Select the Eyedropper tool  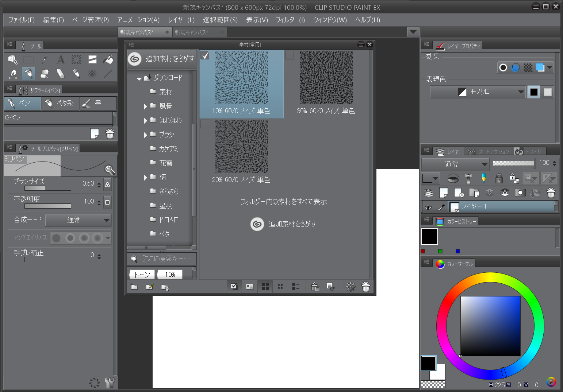[x=45, y=59]
